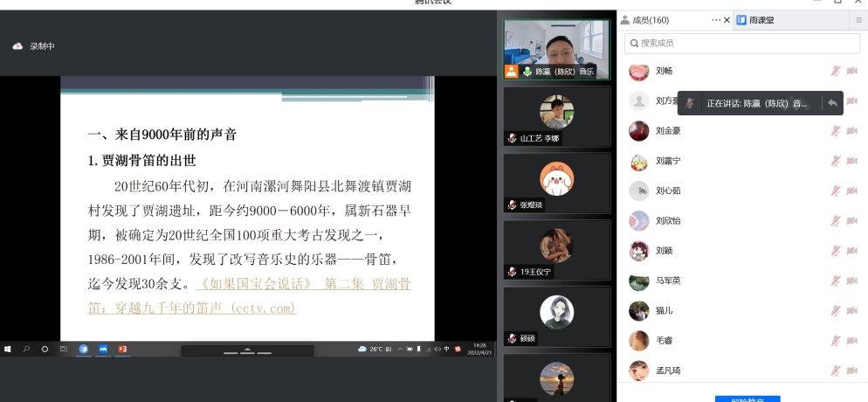
Task: Click the camera-off icon beside 刘金豪
Action: coord(852,131)
